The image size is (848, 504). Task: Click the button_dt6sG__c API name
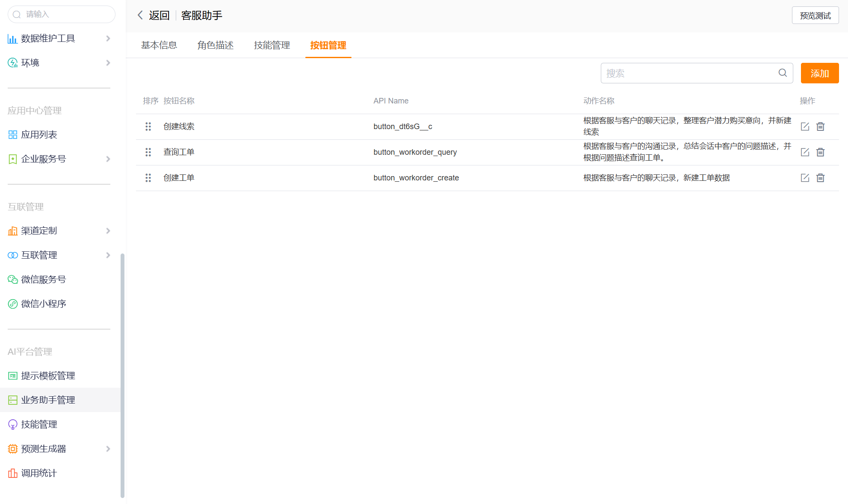(x=402, y=127)
